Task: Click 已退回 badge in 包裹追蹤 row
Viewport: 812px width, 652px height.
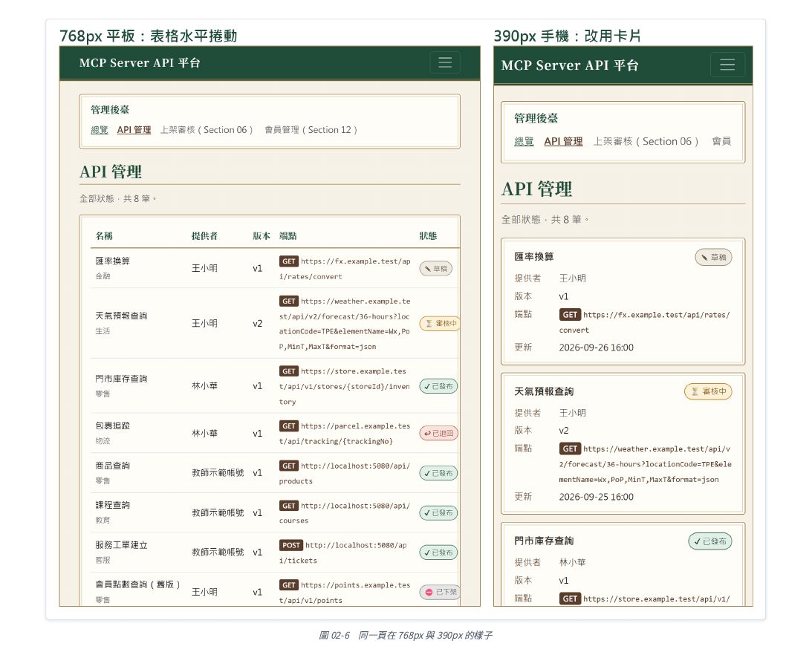Action: 438,433
